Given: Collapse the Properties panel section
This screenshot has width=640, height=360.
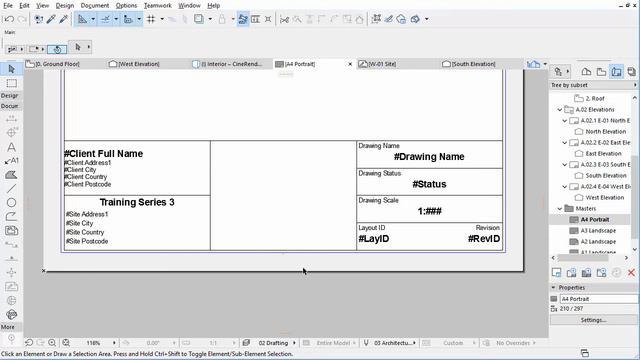Looking at the screenshot, I should coord(553,288).
